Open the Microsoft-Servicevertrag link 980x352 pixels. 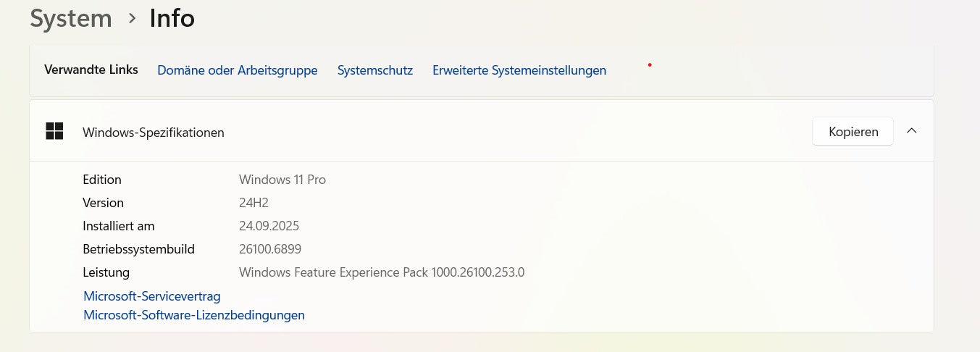click(x=151, y=296)
